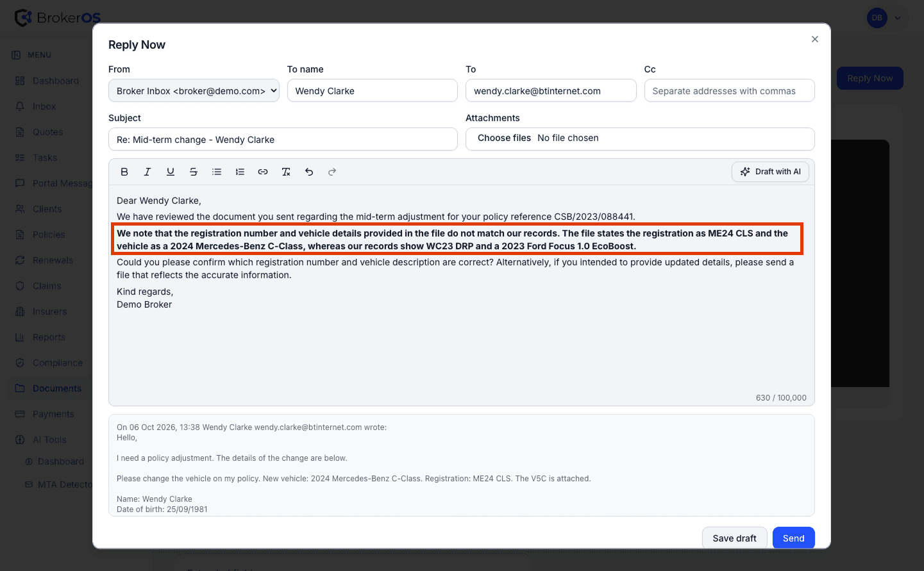Click the Subject field
The width and height of the screenshot is (924, 571).
click(283, 139)
